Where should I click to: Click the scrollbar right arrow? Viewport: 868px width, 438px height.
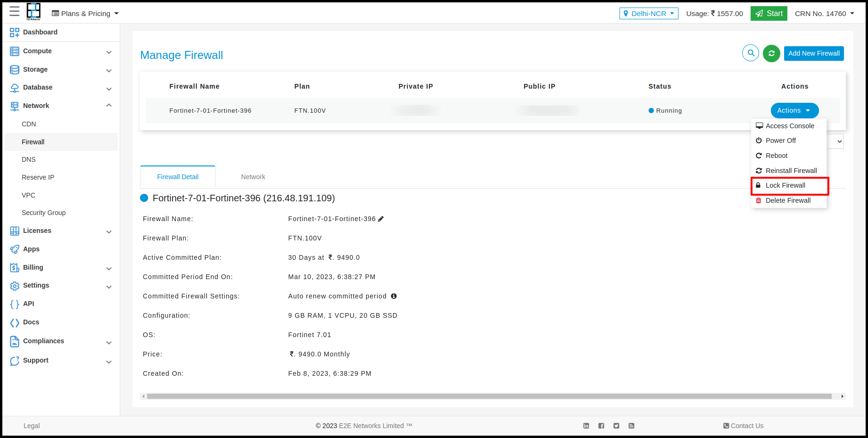pos(843,397)
